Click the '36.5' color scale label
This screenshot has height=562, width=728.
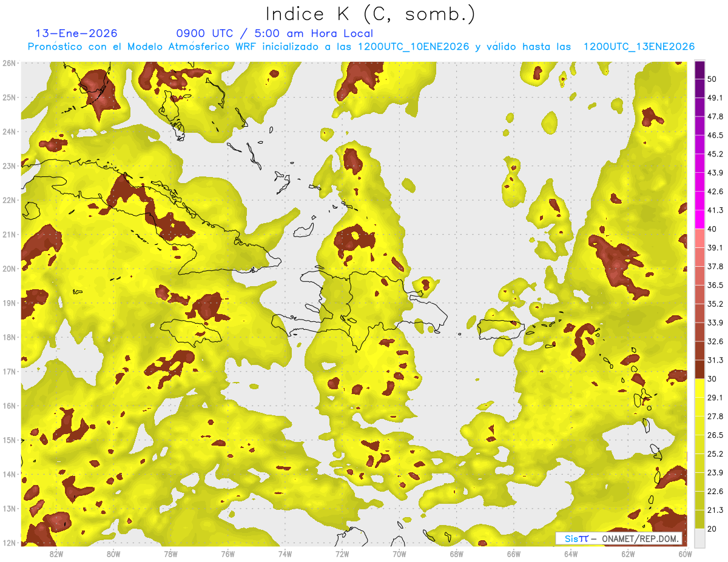(x=715, y=285)
